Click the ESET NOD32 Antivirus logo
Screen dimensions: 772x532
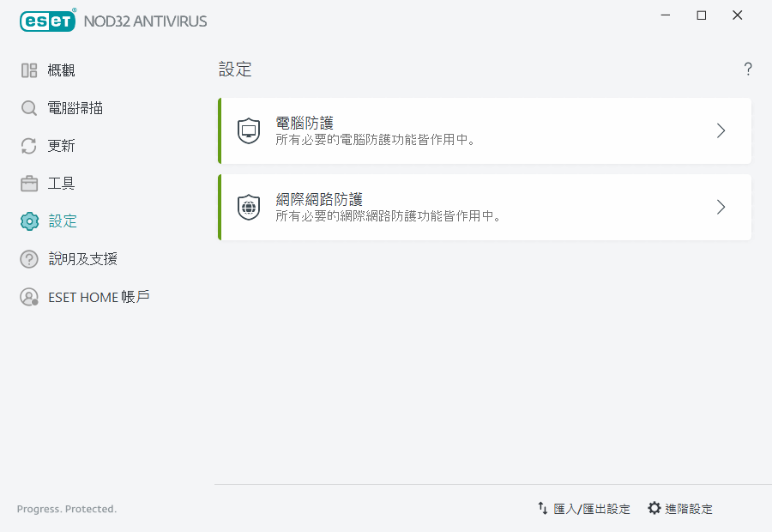113,21
